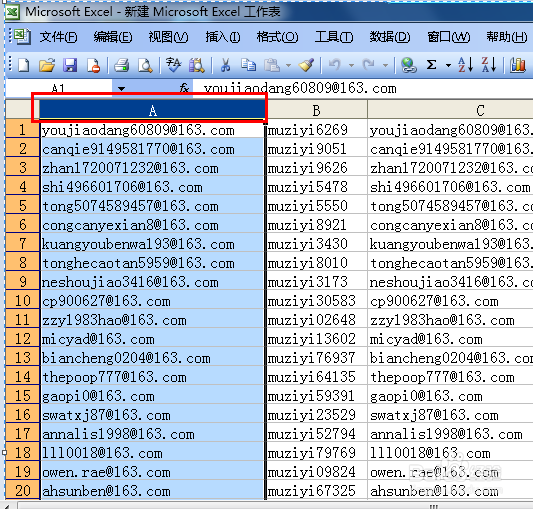Image resolution: width=533 pixels, height=509 pixels.
Task: Click the Select All corner box
Action: click(22, 109)
